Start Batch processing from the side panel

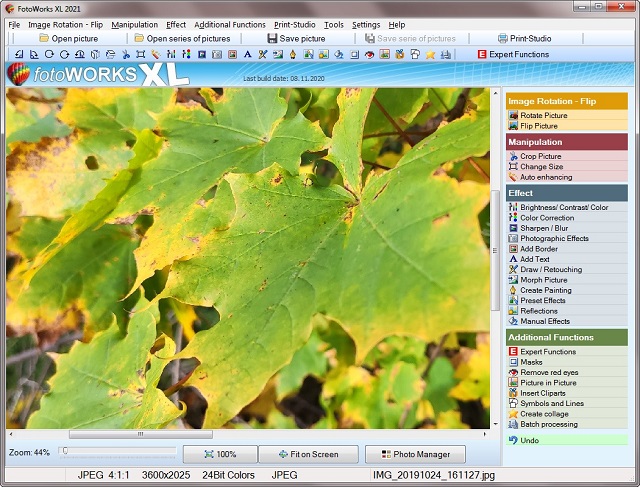(x=548, y=424)
